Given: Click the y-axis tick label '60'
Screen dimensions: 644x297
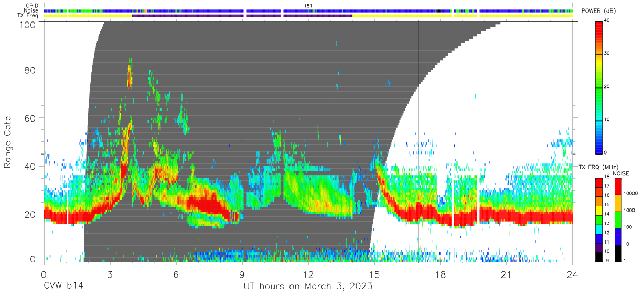Looking at the screenshot, I should [31, 118].
